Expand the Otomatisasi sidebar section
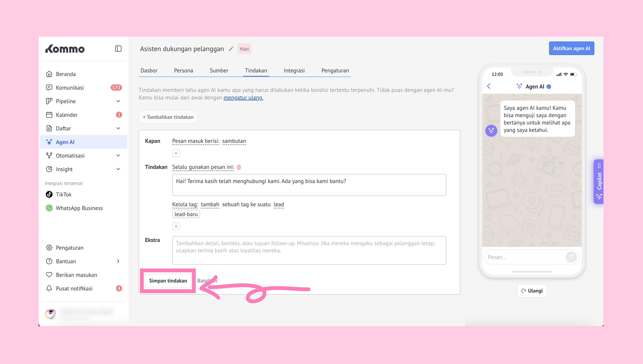643x364 pixels. coord(118,156)
